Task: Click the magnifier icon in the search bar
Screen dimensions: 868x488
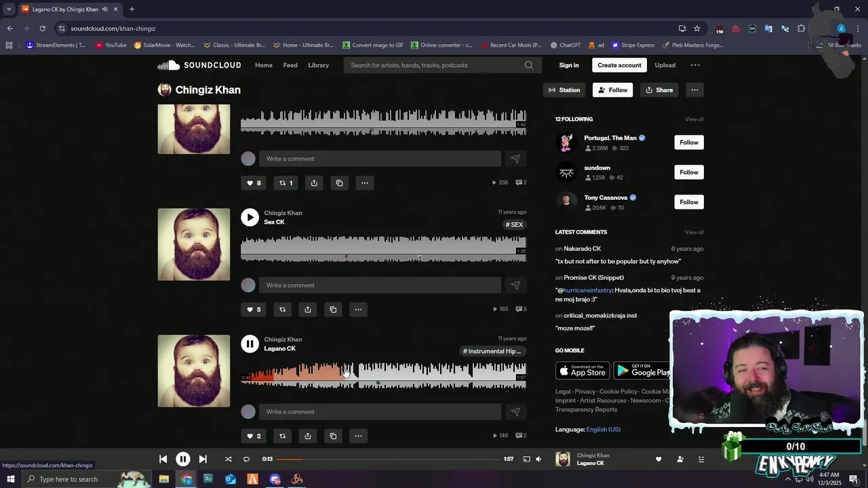Action: coord(529,65)
